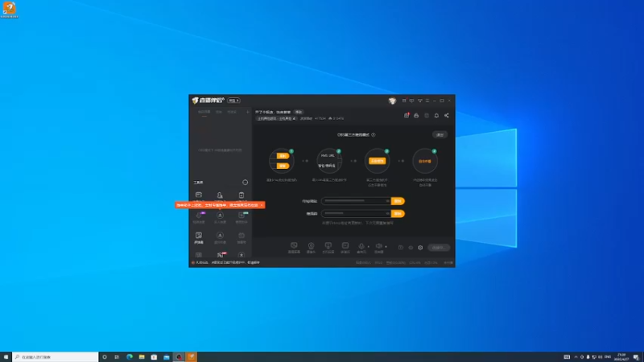
Task: Open the bell notifications icon
Action: (436, 116)
